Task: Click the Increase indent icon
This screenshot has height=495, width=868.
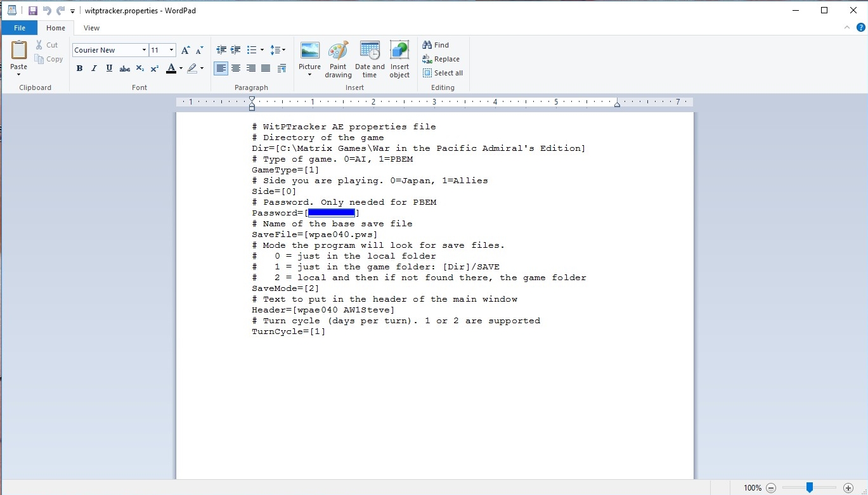Action: [235, 50]
